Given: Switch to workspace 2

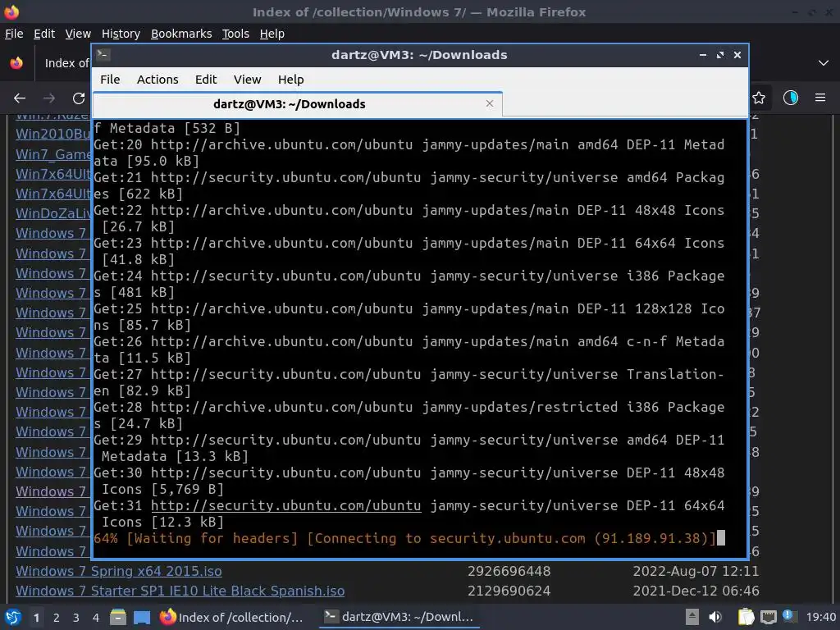Looking at the screenshot, I should [57, 618].
